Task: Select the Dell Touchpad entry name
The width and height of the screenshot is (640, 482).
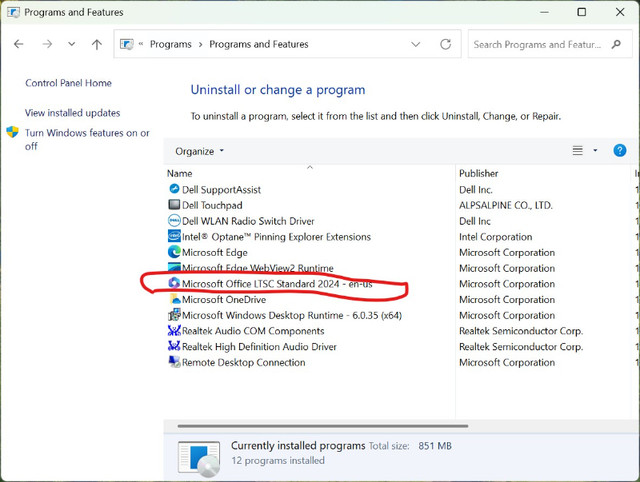Action: pyautogui.click(x=212, y=205)
